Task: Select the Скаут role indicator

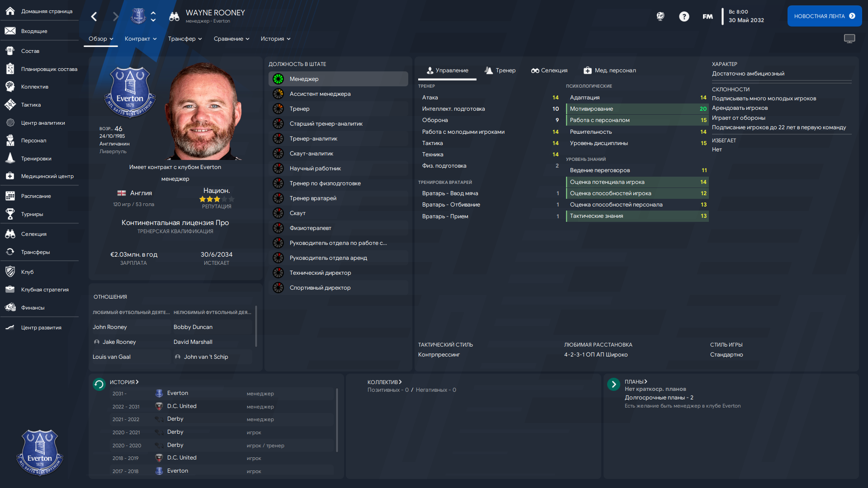Action: pyautogui.click(x=278, y=213)
